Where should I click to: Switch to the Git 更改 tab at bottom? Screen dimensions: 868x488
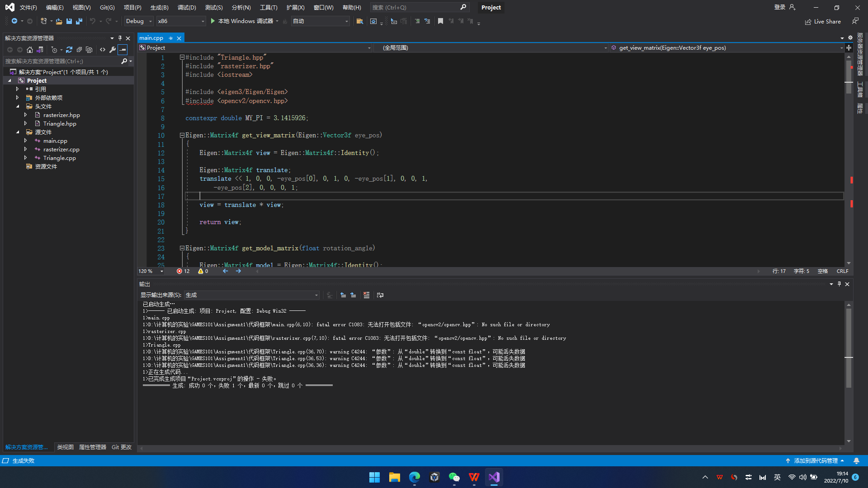[x=121, y=447]
